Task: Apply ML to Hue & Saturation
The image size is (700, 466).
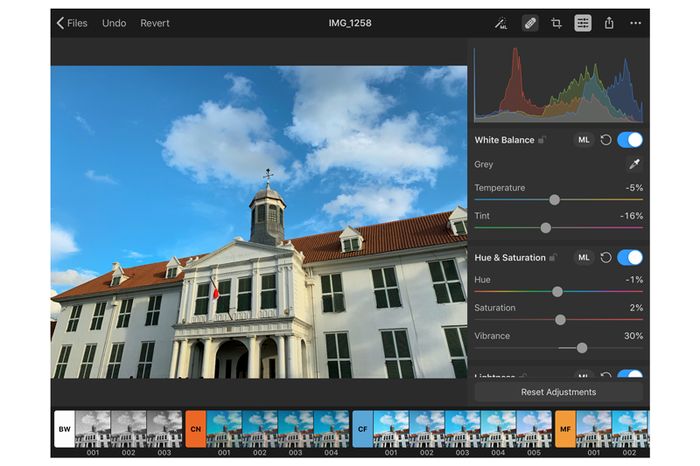Action: coord(583,258)
